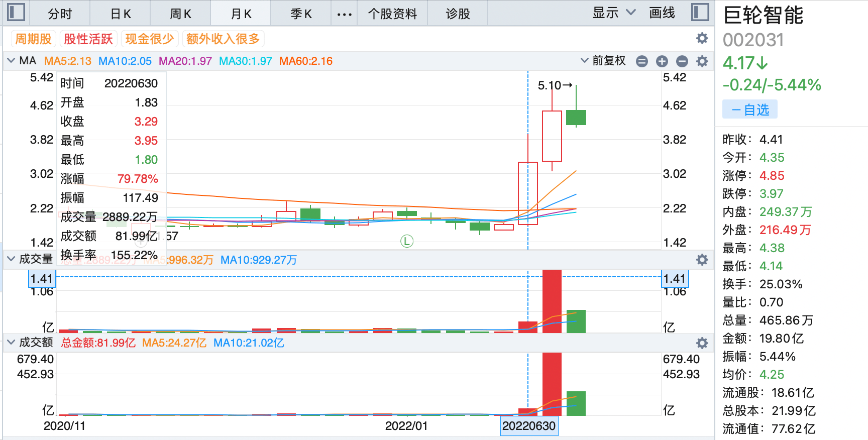The height and width of the screenshot is (440, 868).
Task: Click the MA60:2.16 legend label
Action: [x=306, y=61]
